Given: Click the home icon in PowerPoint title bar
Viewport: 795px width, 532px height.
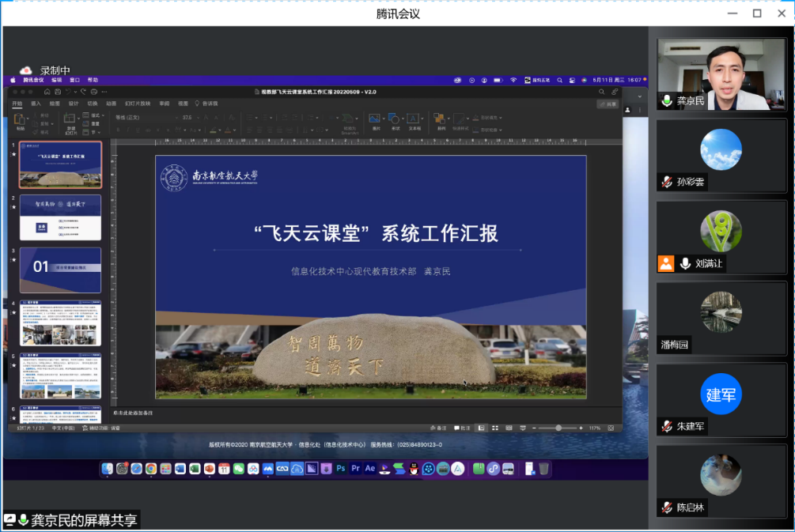Looking at the screenshot, I should (47, 92).
